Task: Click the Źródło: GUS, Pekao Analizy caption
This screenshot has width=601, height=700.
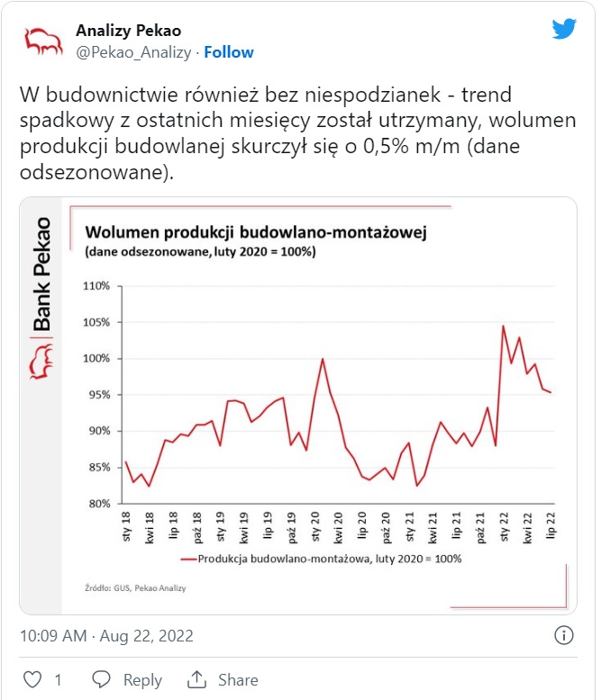Action: (135, 588)
